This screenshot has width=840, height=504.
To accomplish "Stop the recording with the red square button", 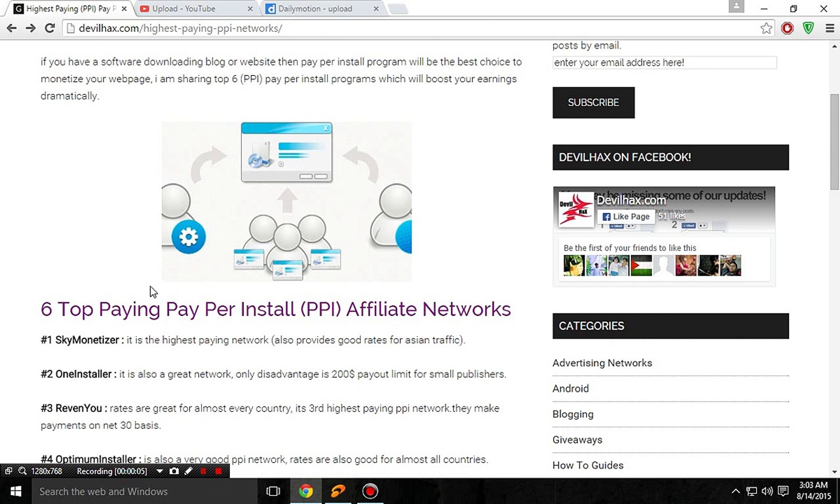I will point(218,471).
